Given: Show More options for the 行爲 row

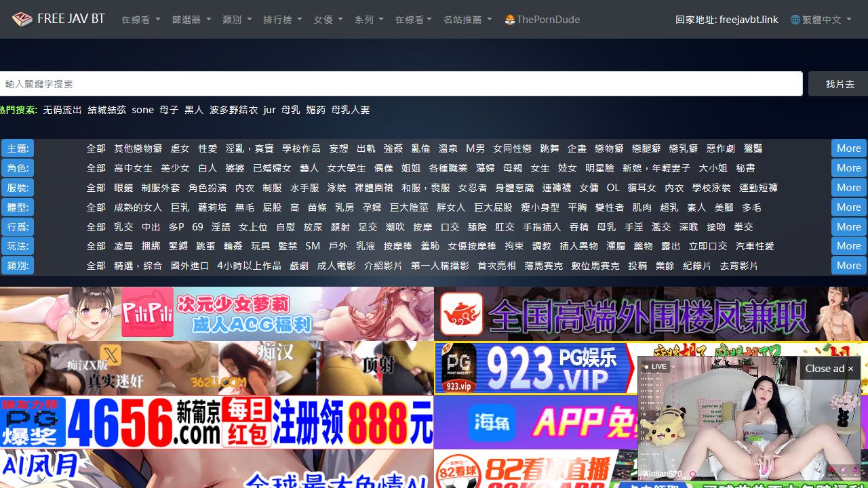Looking at the screenshot, I should click(x=848, y=227).
